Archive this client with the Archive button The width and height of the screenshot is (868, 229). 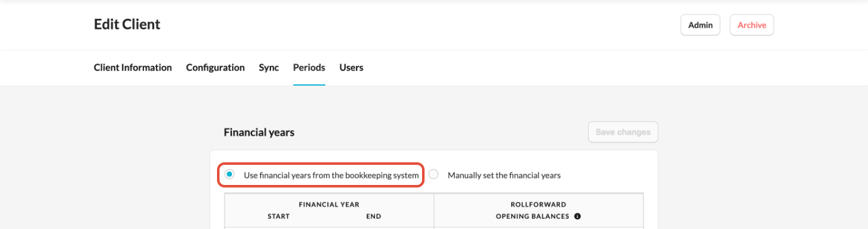(x=752, y=25)
